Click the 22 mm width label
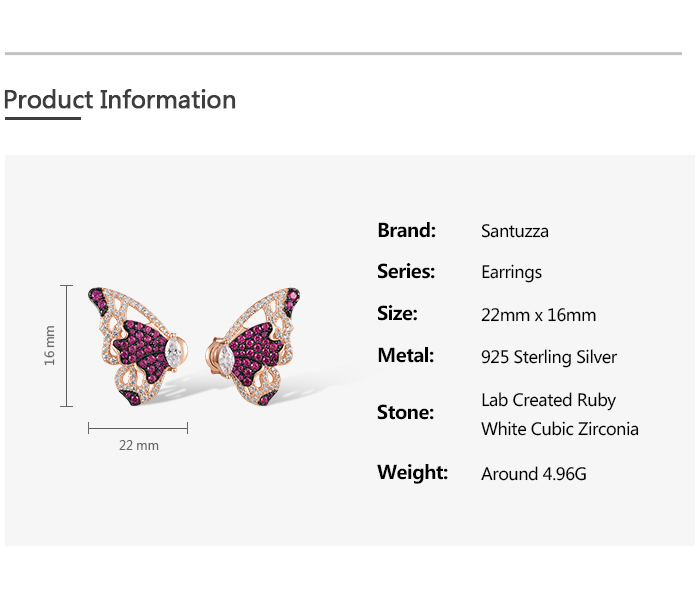 tap(139, 445)
